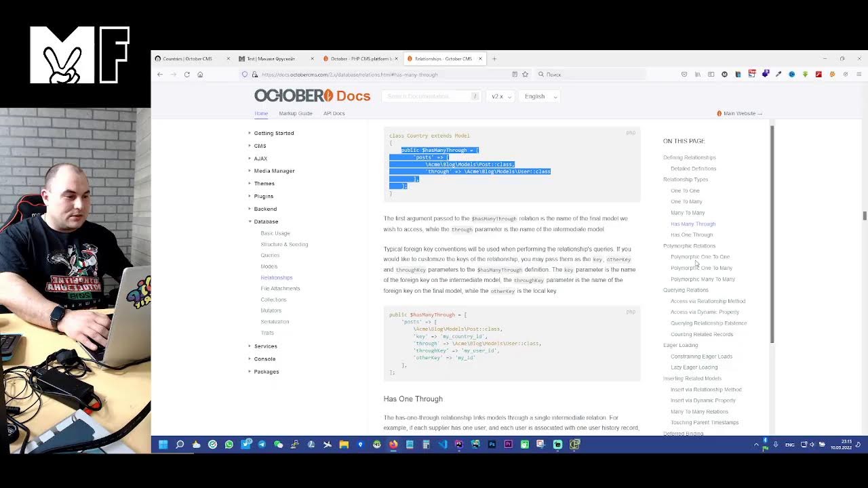
Task: Open Pocket icon in browser toolbar
Action: point(684,75)
